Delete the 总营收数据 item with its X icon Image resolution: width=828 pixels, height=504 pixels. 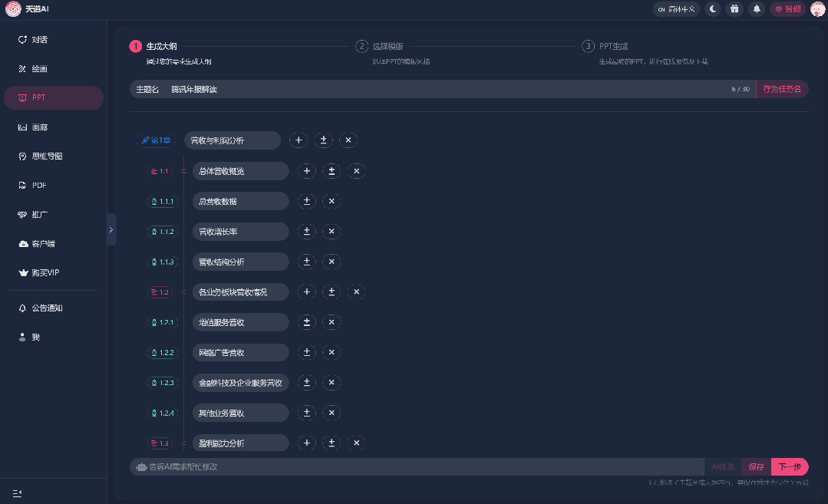coord(332,201)
